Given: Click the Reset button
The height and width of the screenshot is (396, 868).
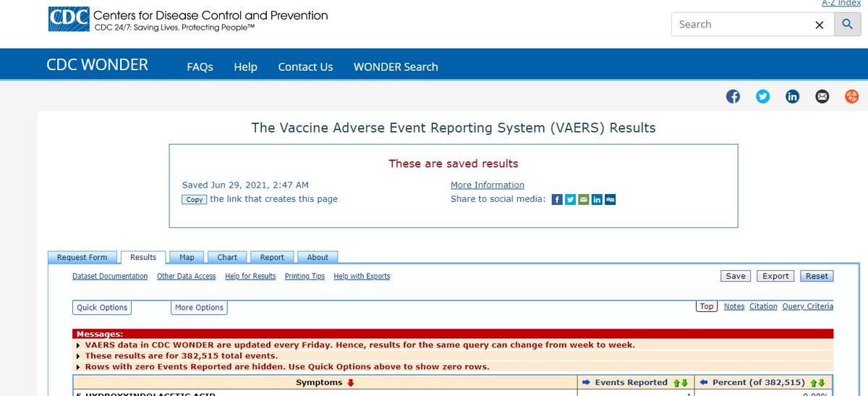Looking at the screenshot, I should (817, 276).
